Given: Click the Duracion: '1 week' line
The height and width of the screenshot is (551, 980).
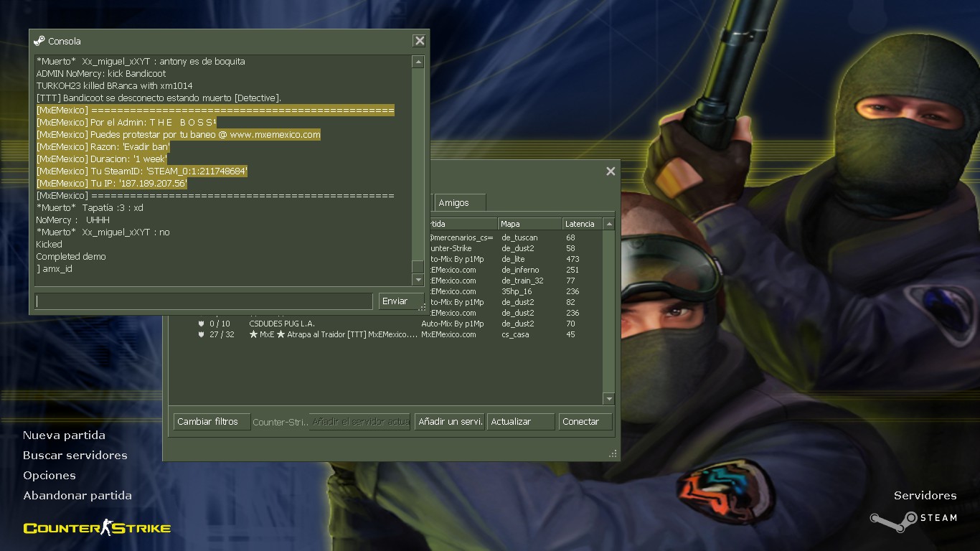Looking at the screenshot, I should 102,159.
